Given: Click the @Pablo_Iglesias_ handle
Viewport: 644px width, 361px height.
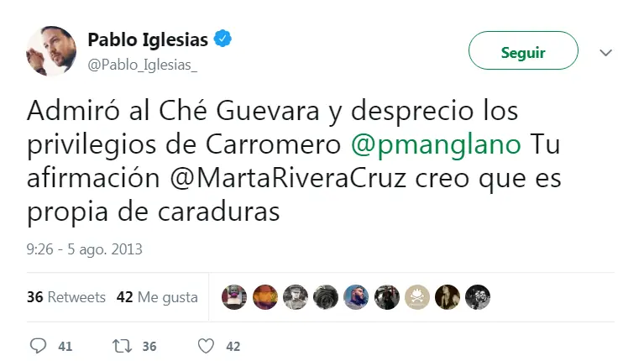Looking at the screenshot, I should point(143,65).
